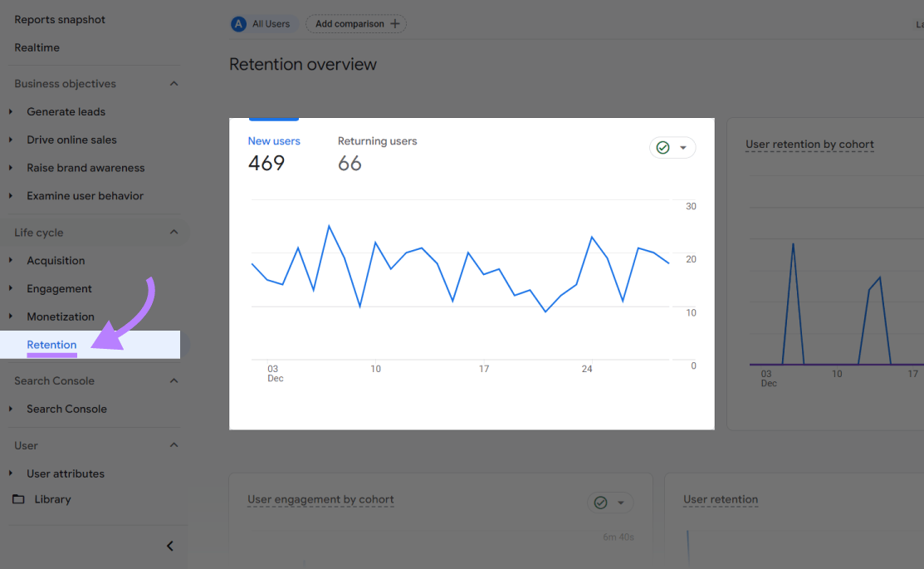
Task: Click the check icon on engagement cohort card
Action: (x=600, y=503)
